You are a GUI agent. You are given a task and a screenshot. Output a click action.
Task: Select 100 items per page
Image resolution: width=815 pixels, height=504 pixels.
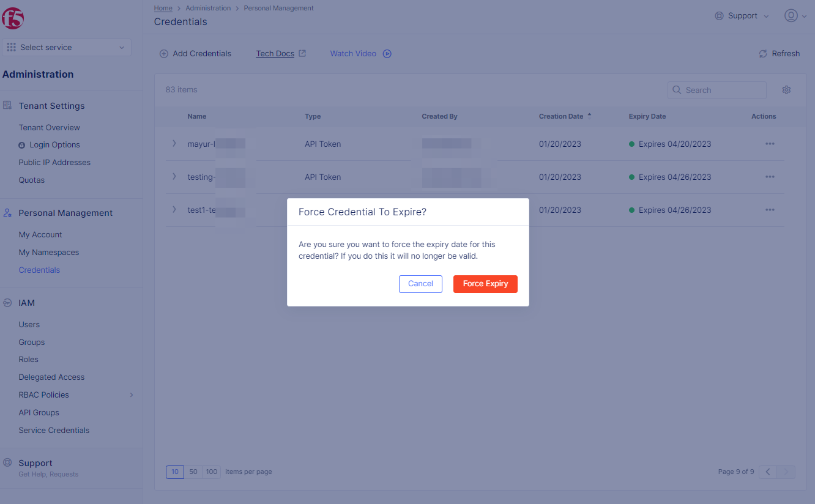pos(211,472)
